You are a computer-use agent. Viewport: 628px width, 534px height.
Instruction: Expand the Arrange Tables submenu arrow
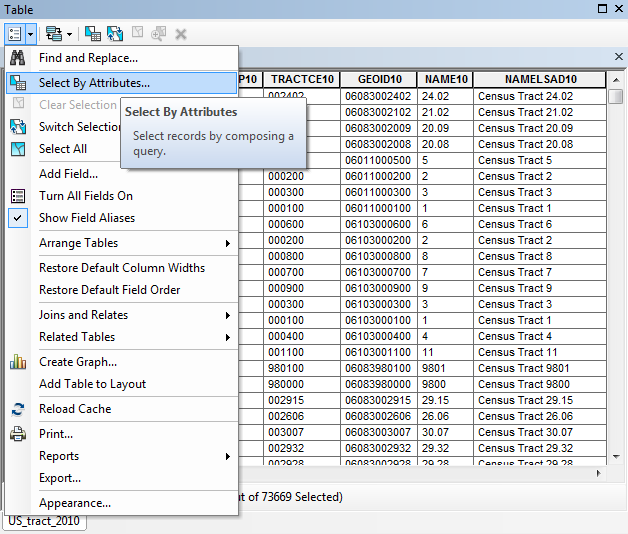pos(228,243)
